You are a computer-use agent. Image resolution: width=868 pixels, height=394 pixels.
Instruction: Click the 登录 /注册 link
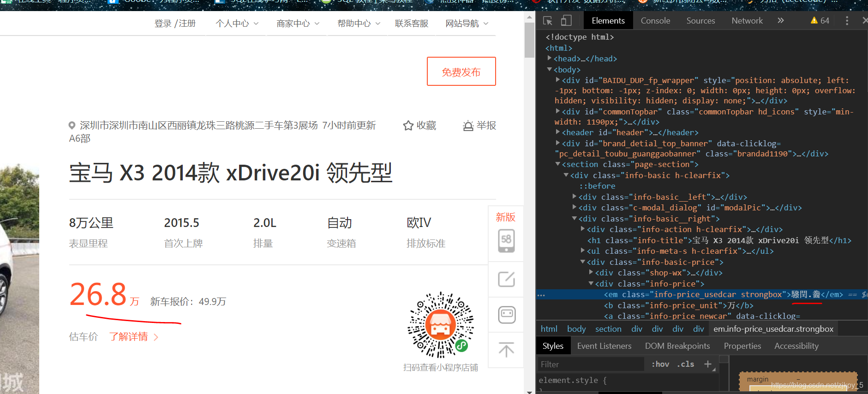click(175, 24)
